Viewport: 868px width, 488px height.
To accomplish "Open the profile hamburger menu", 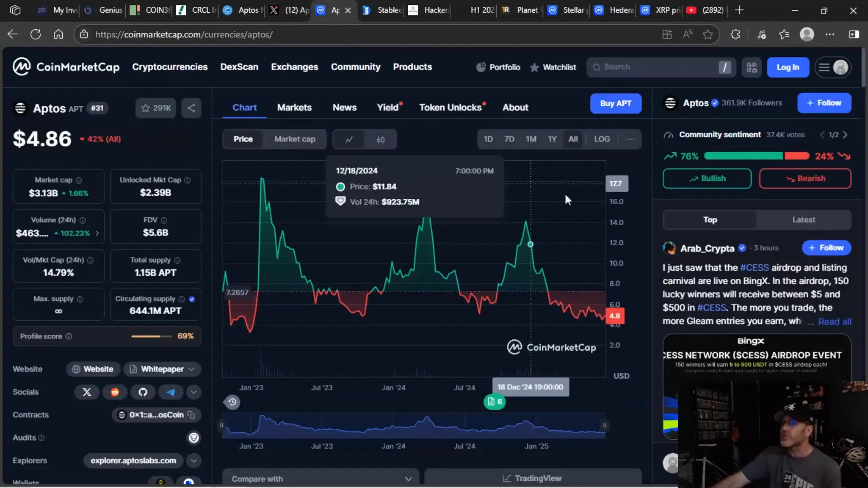I will pyautogui.click(x=833, y=67).
